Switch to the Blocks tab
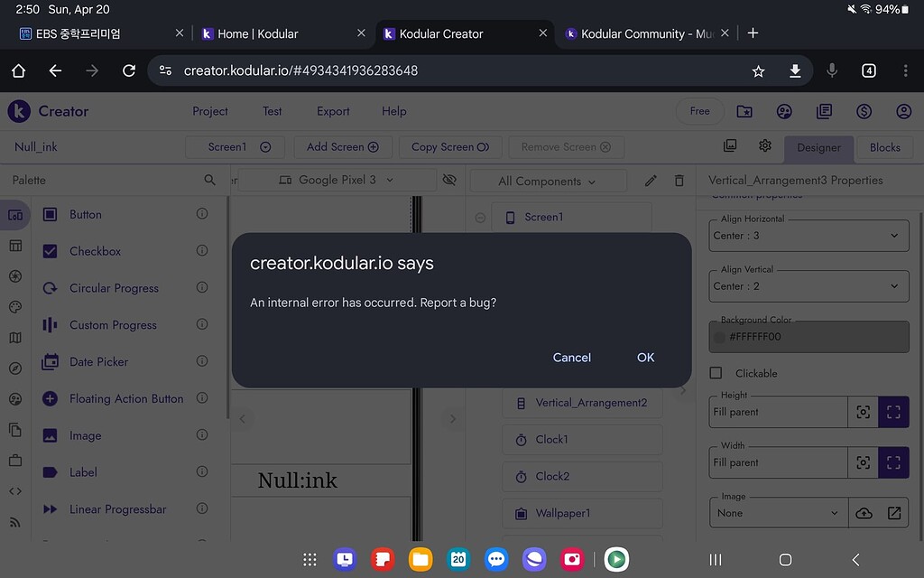The height and width of the screenshot is (578, 924). tap(883, 147)
